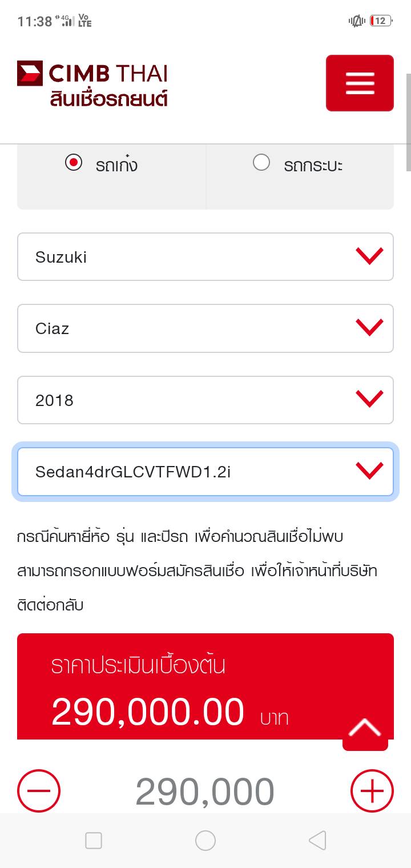The image size is (411, 868).
Task: Tap the รถกระบะ label text
Action: click(313, 166)
